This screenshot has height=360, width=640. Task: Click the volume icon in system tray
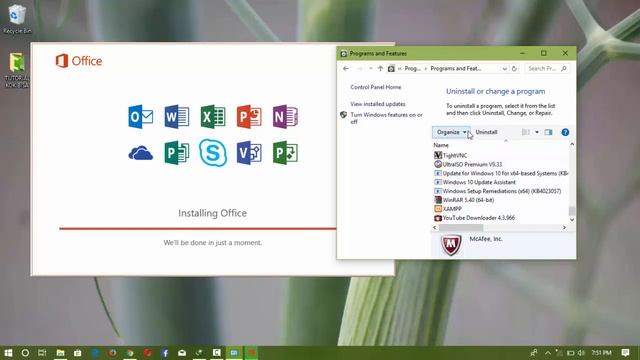click(x=581, y=353)
